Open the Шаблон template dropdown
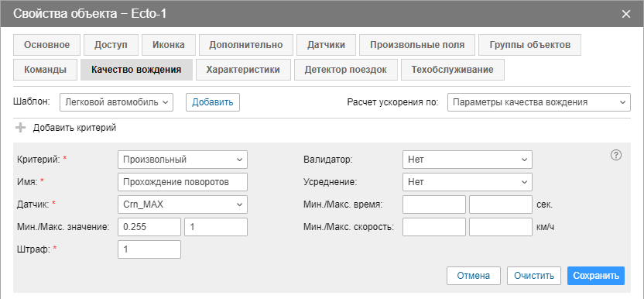 pos(116,102)
